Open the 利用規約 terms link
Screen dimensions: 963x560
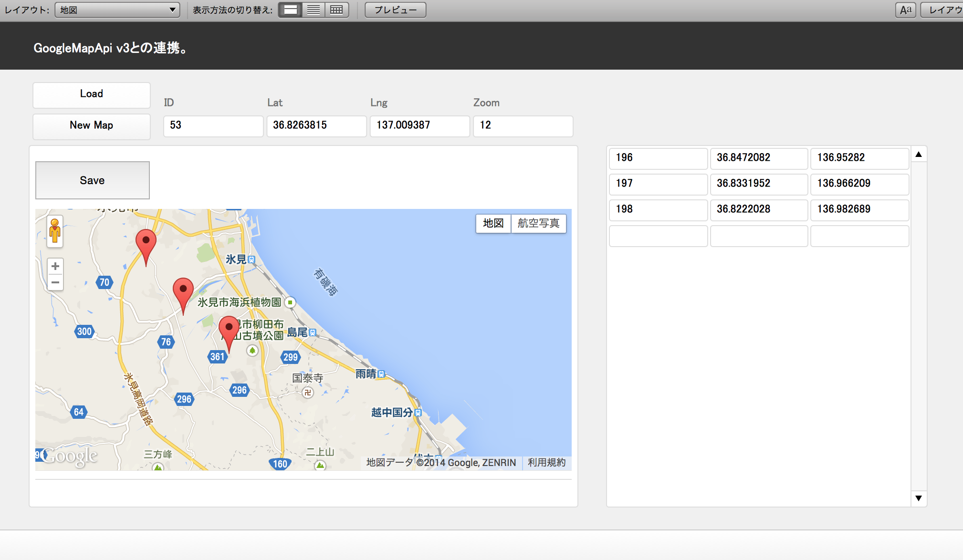pos(546,462)
